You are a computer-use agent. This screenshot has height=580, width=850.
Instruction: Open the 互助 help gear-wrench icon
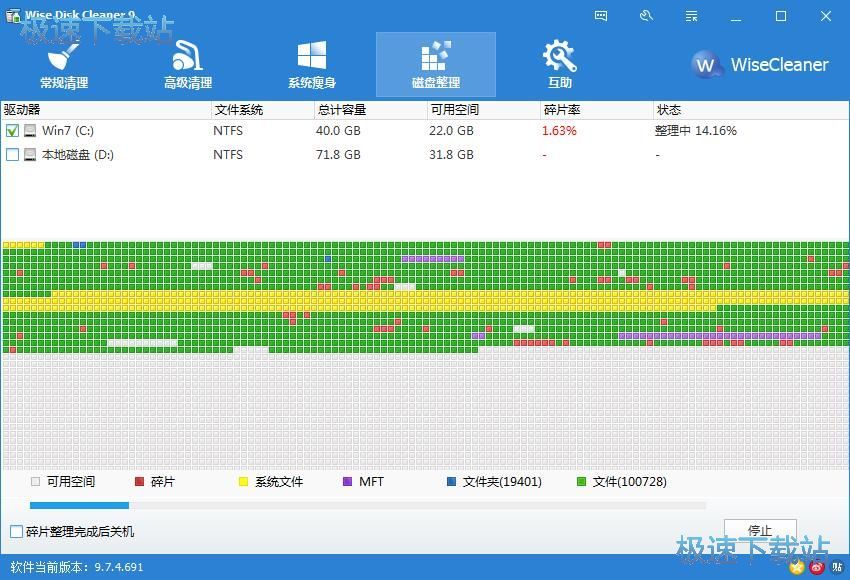pyautogui.click(x=559, y=56)
